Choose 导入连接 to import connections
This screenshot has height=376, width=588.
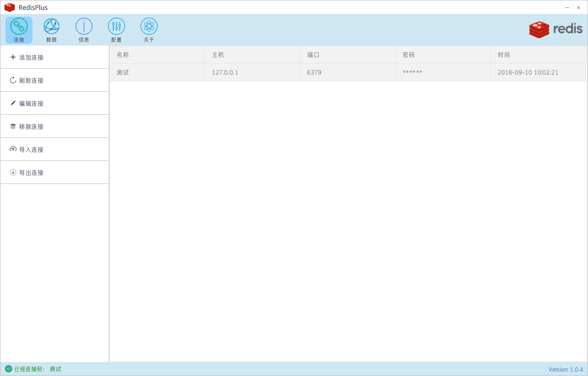click(x=55, y=150)
